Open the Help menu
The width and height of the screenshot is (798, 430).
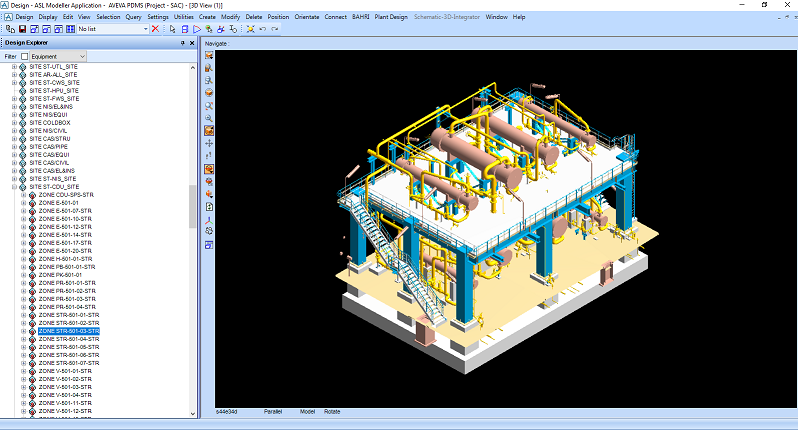coord(519,17)
